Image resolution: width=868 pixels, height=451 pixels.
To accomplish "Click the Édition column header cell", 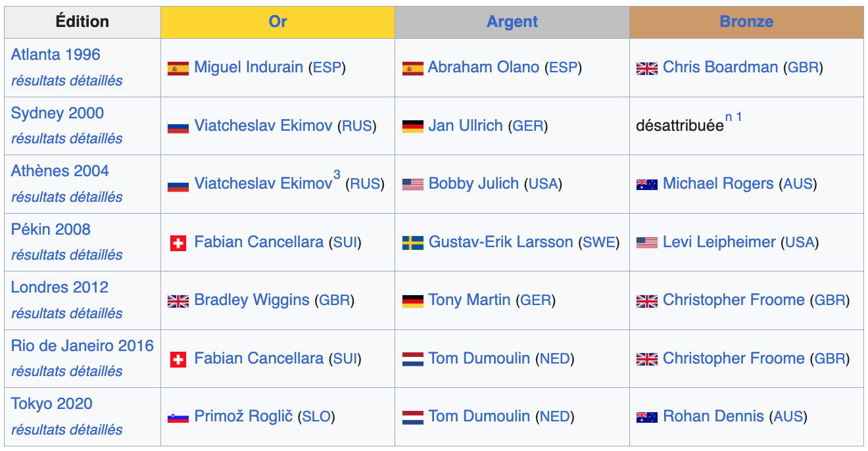I will coord(82,22).
